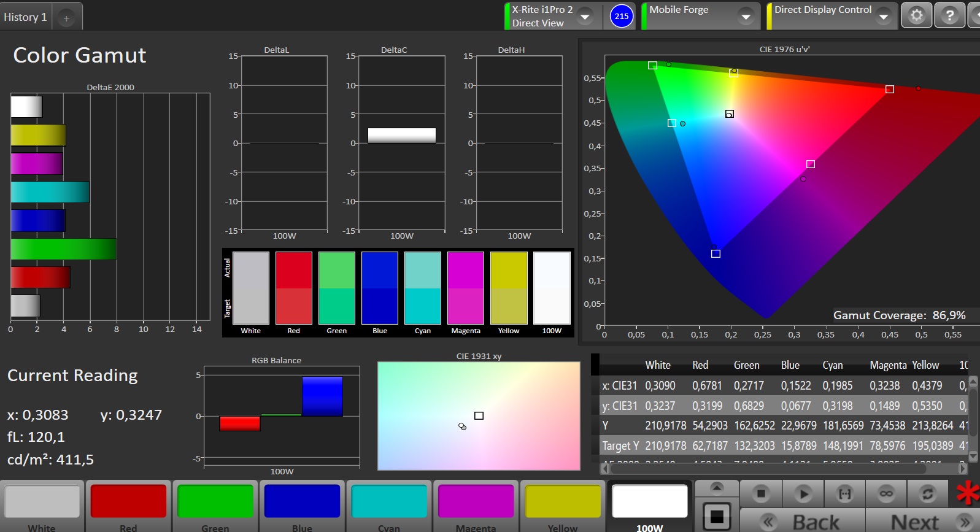The image size is (980, 532).
Task: Click the Actual/Target White comparison swatch
Action: pos(251,288)
